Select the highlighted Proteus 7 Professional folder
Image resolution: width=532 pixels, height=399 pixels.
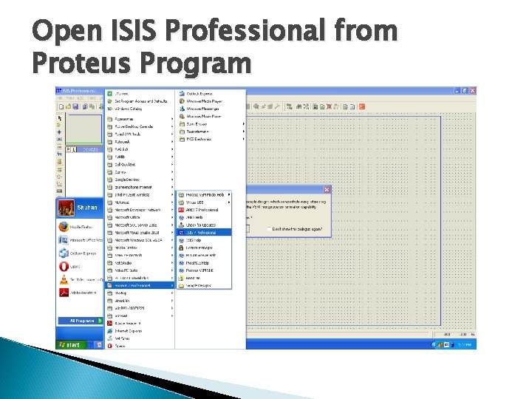(x=140, y=286)
